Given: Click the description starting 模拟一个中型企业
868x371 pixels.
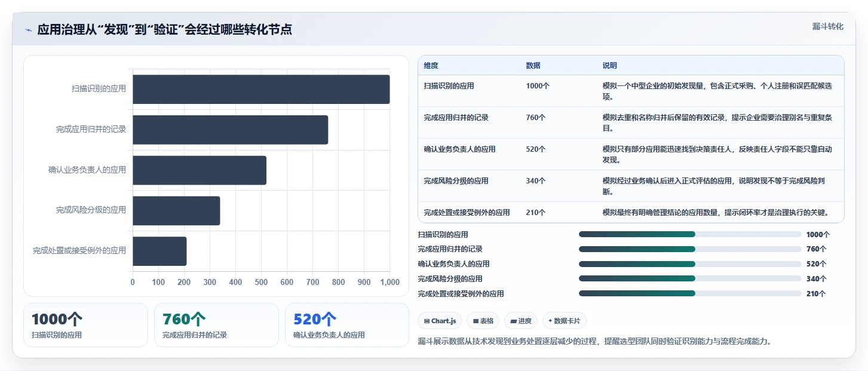Looking at the screenshot, I should tap(717, 91).
